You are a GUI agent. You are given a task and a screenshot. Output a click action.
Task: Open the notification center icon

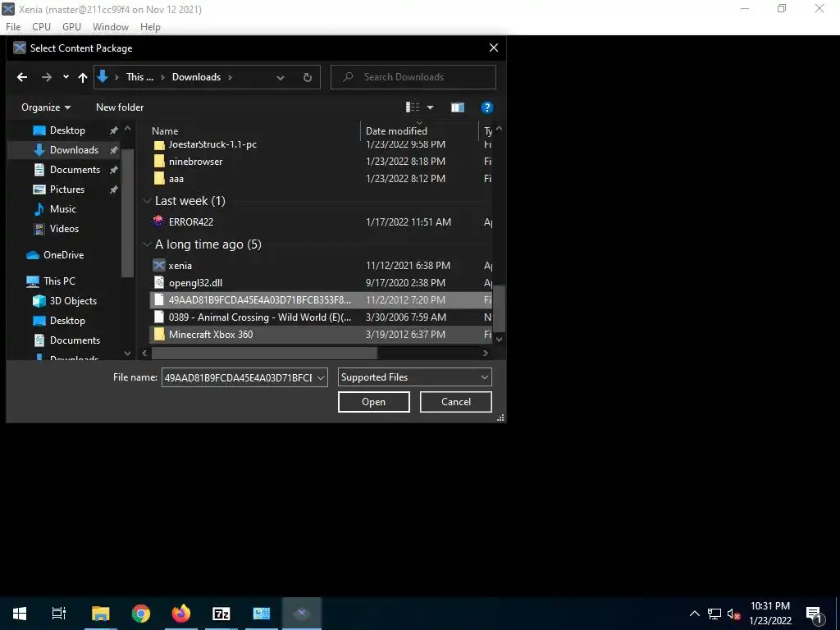(814, 614)
